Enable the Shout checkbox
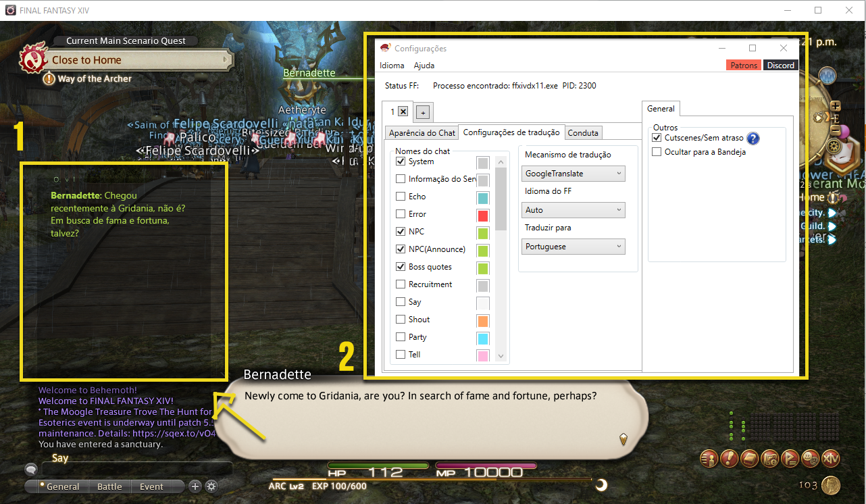 coord(401,320)
